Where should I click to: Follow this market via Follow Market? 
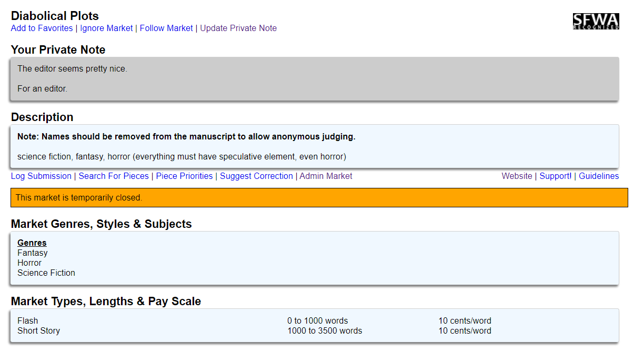[166, 28]
